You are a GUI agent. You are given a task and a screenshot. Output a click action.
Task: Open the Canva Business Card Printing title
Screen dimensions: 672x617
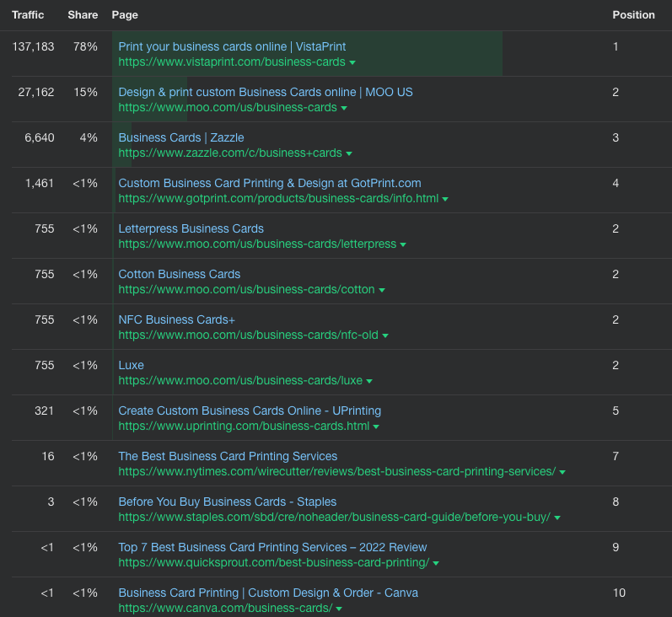[268, 593]
